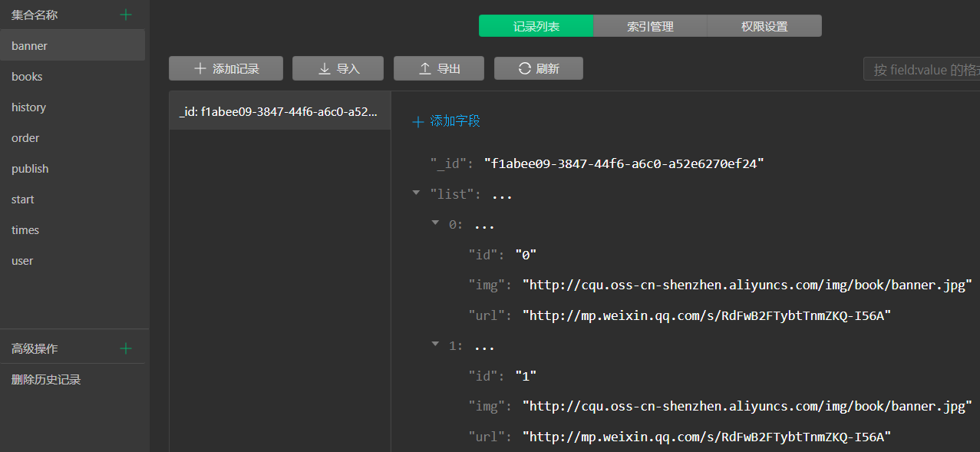Image resolution: width=980 pixels, height=452 pixels.
Task: Click the 导出 button
Action: point(439,68)
